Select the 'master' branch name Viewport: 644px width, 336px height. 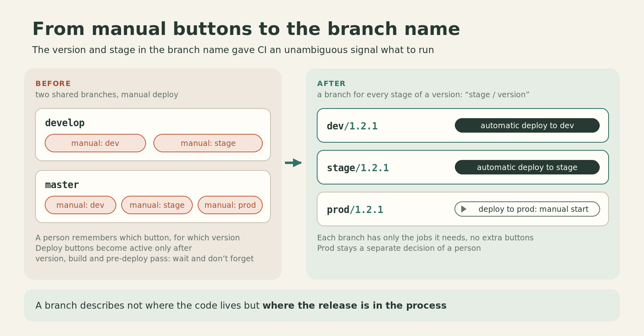point(62,185)
